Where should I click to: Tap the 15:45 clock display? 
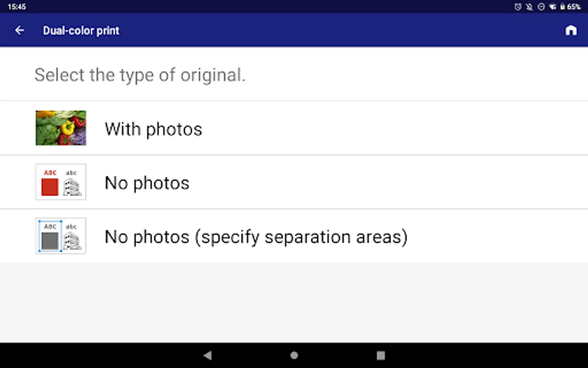(x=17, y=7)
